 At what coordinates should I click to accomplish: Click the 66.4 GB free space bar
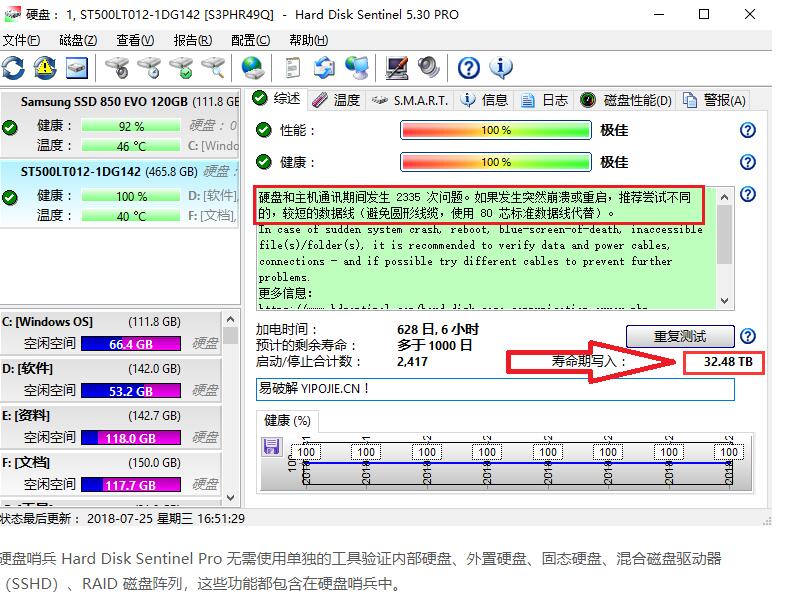(131, 344)
